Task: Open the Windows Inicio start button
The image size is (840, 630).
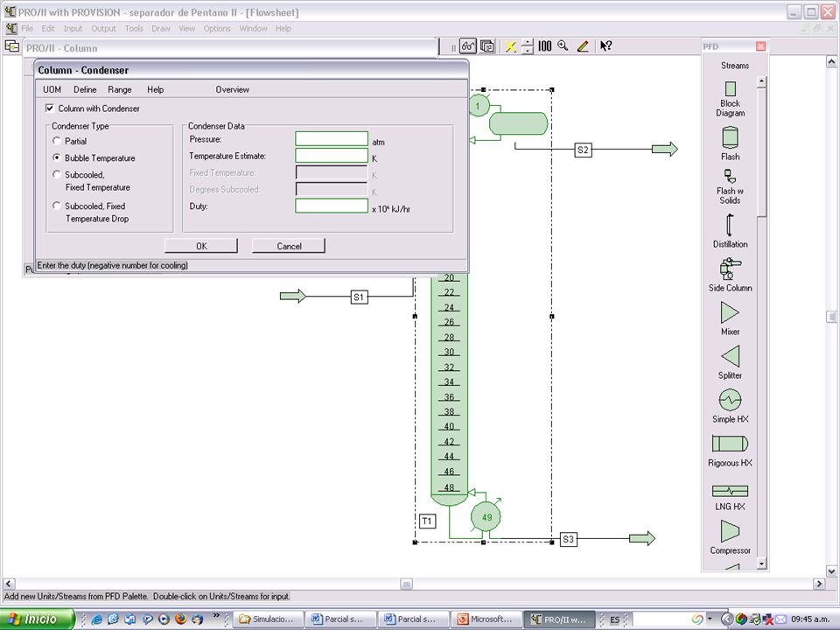Action: pos(37,619)
